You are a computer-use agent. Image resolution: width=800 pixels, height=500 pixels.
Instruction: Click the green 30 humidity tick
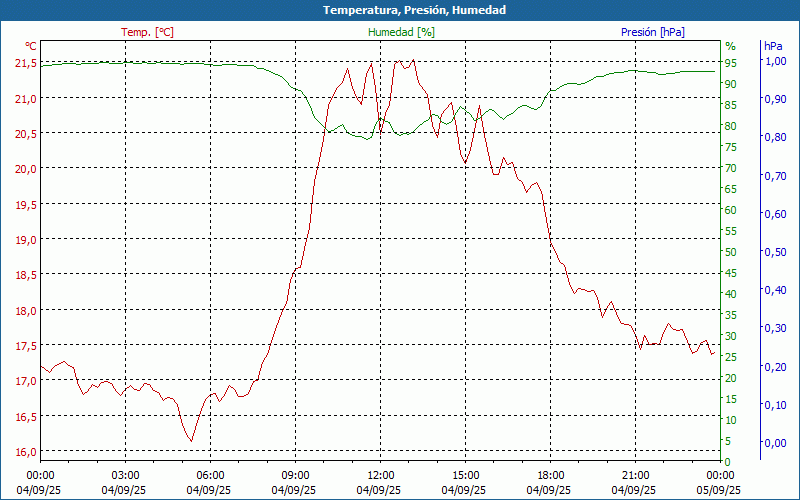(731, 336)
